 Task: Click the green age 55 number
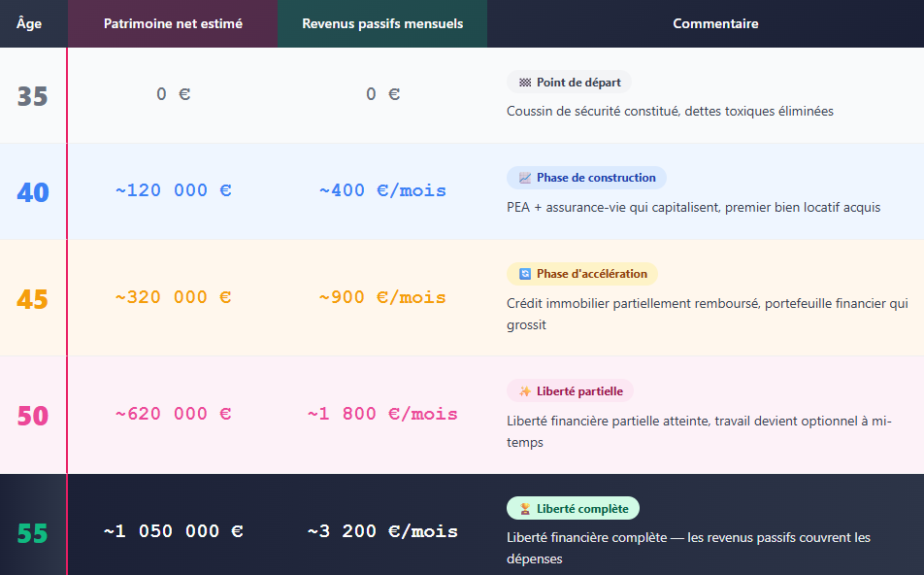coord(32,533)
